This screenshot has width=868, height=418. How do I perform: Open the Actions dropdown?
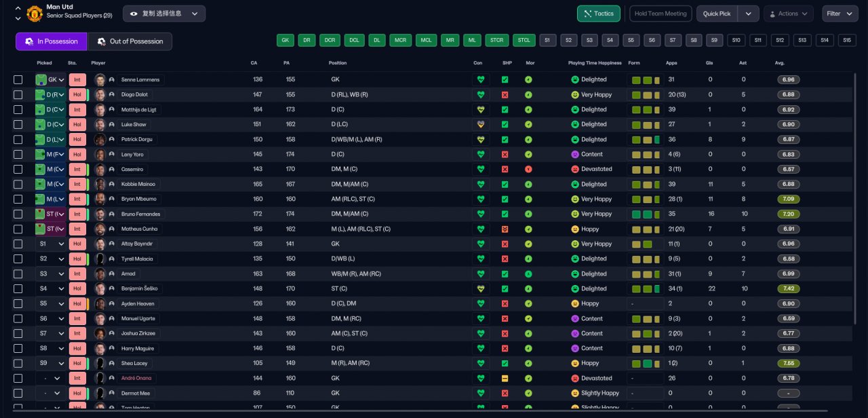789,14
